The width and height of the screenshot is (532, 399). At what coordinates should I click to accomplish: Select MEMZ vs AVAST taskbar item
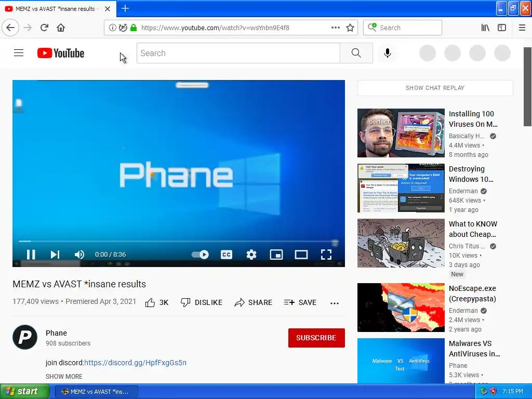(96, 392)
